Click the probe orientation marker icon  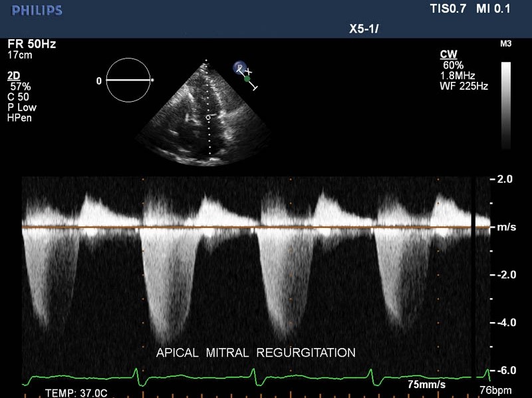pyautogui.click(x=244, y=73)
